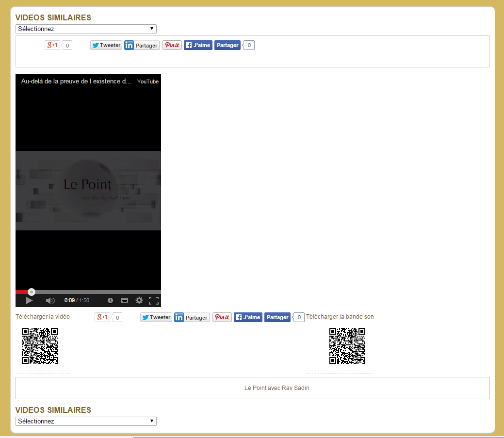Screen dimensions: 504x438
Task: Click the 0:09 / 1:50 time display
Action: 77,300
